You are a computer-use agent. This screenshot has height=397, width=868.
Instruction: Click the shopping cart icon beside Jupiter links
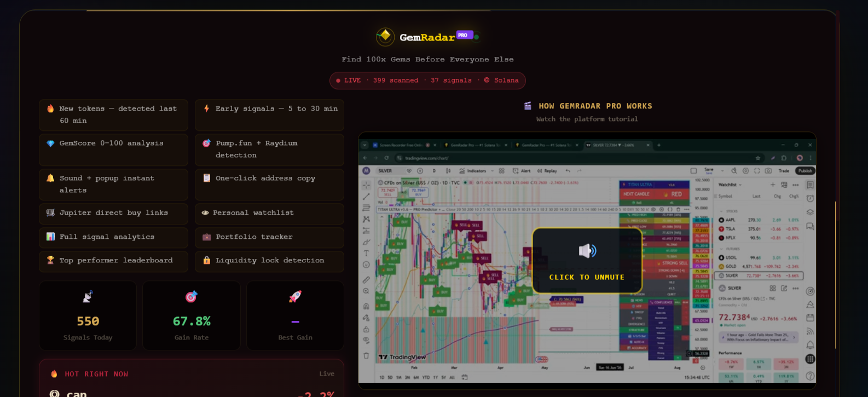(50, 212)
